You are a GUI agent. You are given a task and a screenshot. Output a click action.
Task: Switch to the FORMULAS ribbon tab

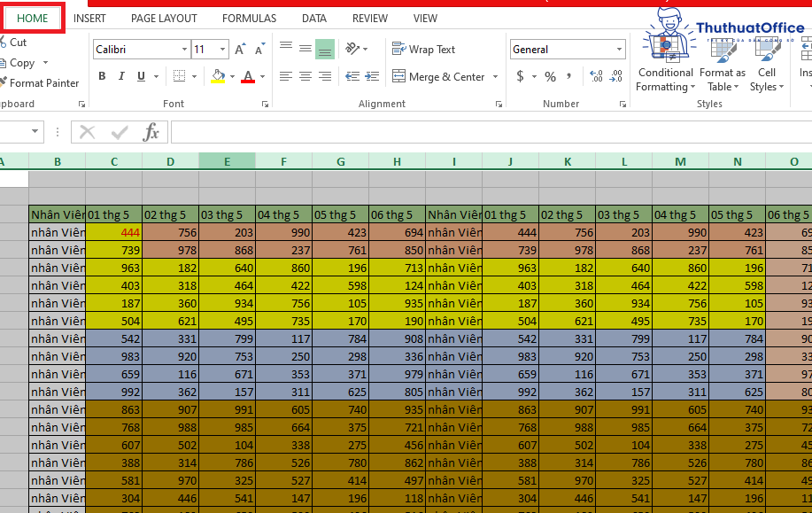pyautogui.click(x=249, y=18)
